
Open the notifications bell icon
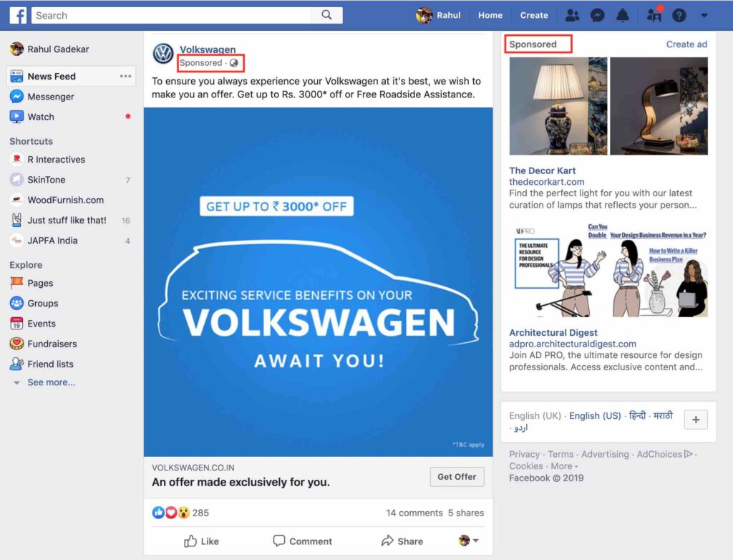(x=622, y=15)
